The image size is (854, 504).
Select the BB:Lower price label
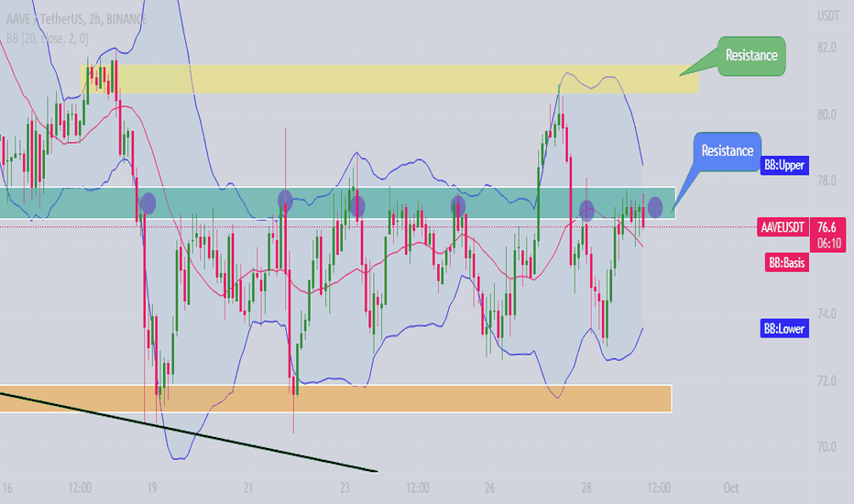pyautogui.click(x=784, y=329)
